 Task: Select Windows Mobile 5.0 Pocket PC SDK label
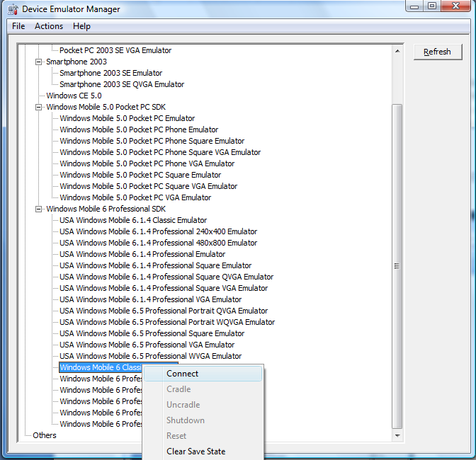[106, 107]
